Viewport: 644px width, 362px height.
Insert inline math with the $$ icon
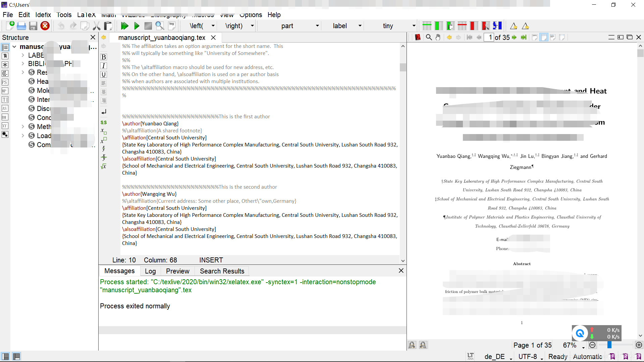tap(104, 122)
